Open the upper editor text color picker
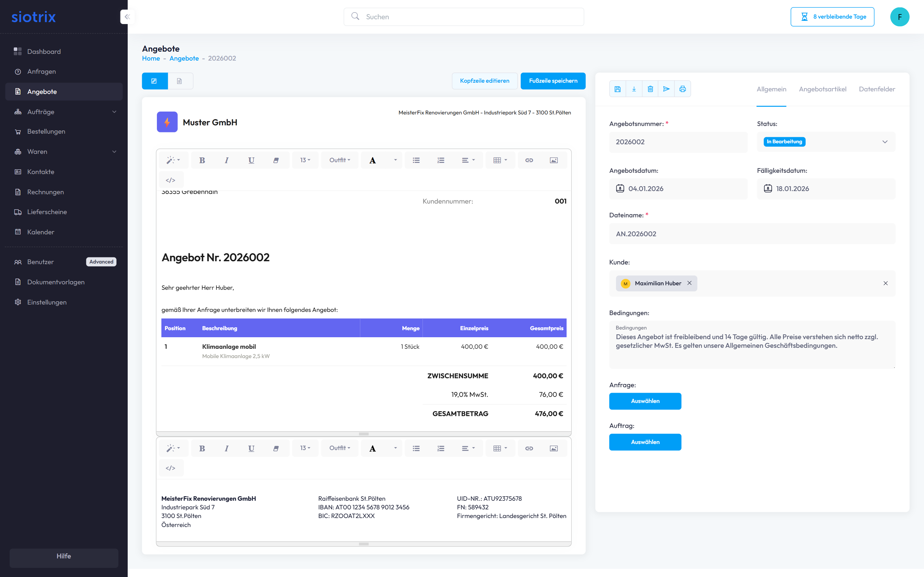924x577 pixels. 395,160
